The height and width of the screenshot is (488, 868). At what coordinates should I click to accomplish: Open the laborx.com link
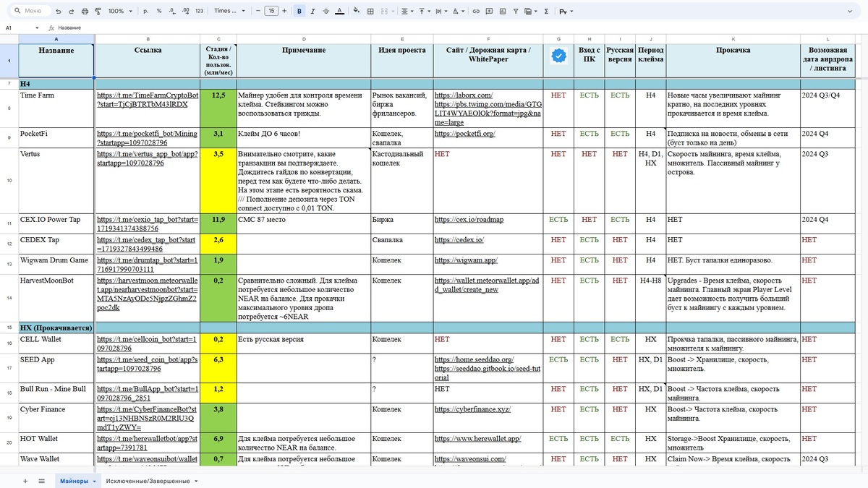(463, 95)
